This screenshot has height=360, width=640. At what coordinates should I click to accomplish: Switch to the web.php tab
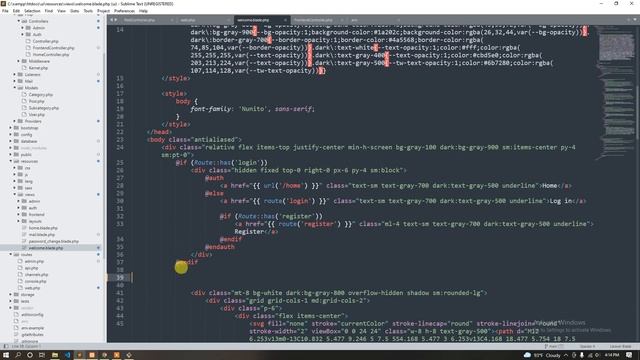click(188, 20)
